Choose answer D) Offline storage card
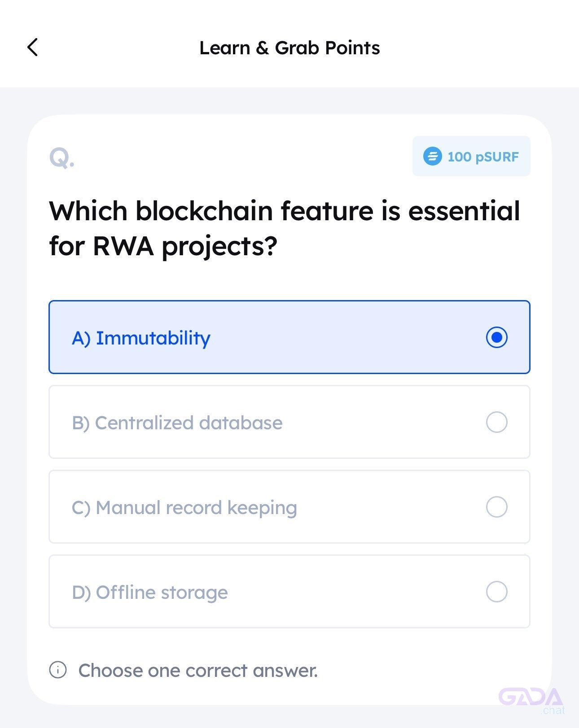Viewport: 579px width, 728px height. (x=289, y=591)
